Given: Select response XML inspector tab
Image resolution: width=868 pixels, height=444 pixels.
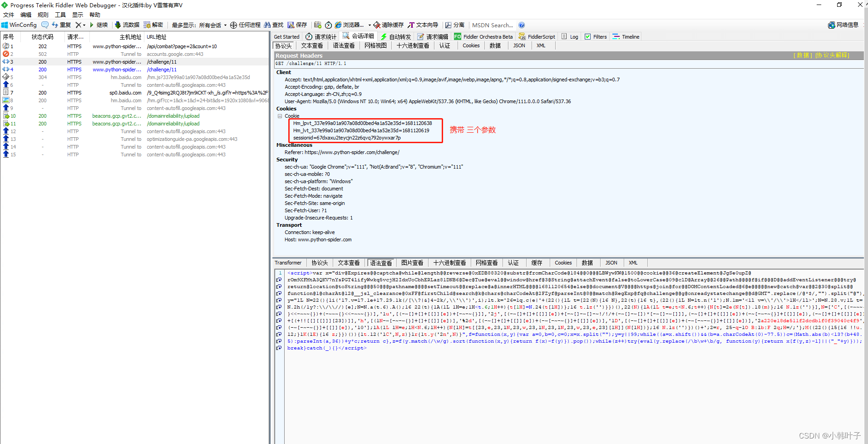Looking at the screenshot, I should pyautogui.click(x=633, y=263).
